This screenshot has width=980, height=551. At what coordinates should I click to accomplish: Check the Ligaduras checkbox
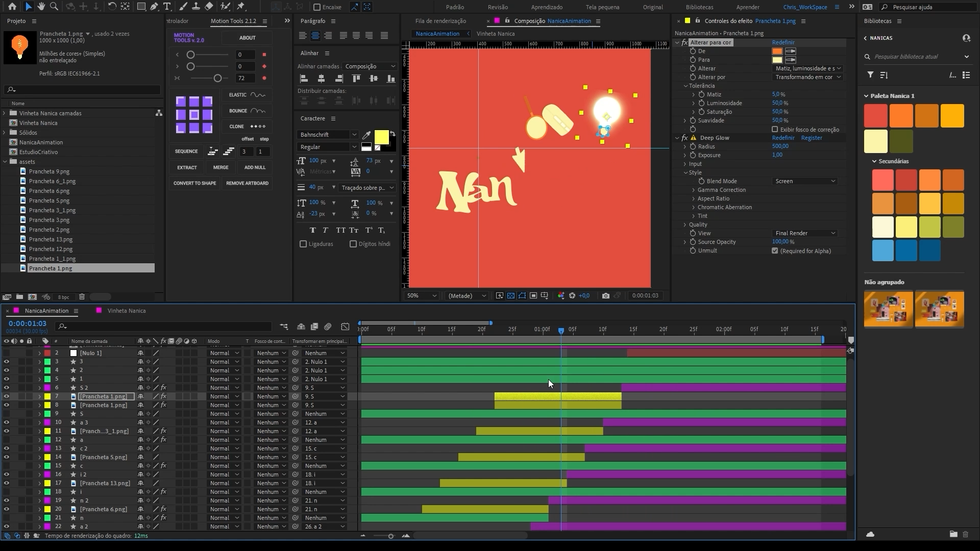point(303,244)
